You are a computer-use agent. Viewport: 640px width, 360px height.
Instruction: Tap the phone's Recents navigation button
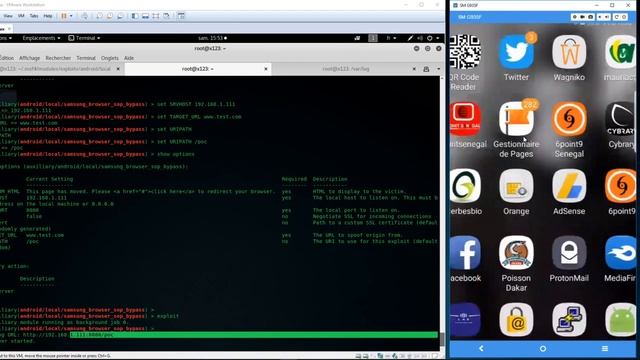click(x=605, y=349)
